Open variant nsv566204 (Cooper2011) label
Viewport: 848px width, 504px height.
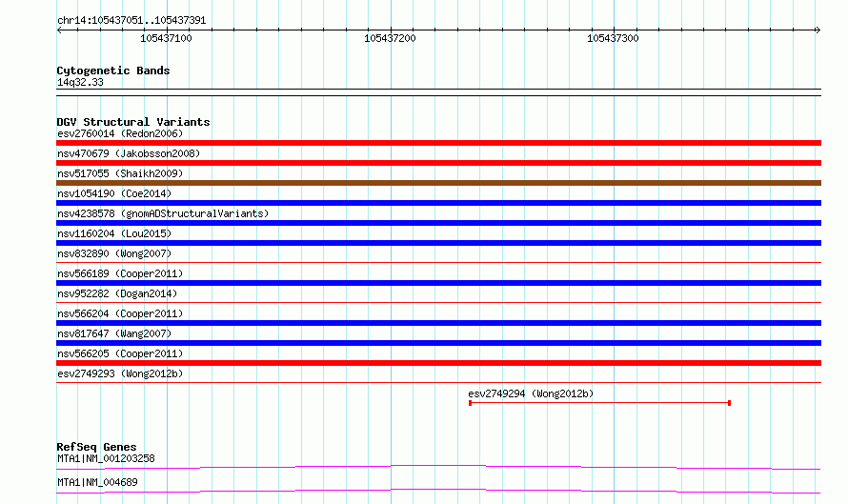pyautogui.click(x=120, y=313)
